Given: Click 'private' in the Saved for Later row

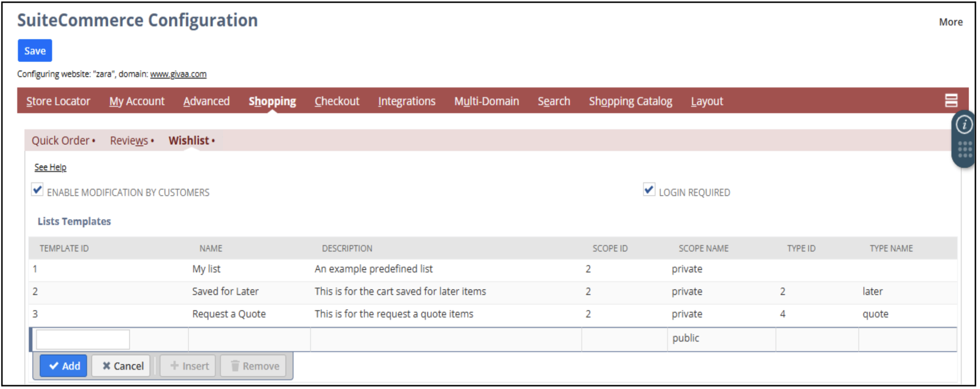Looking at the screenshot, I should click(x=687, y=292).
